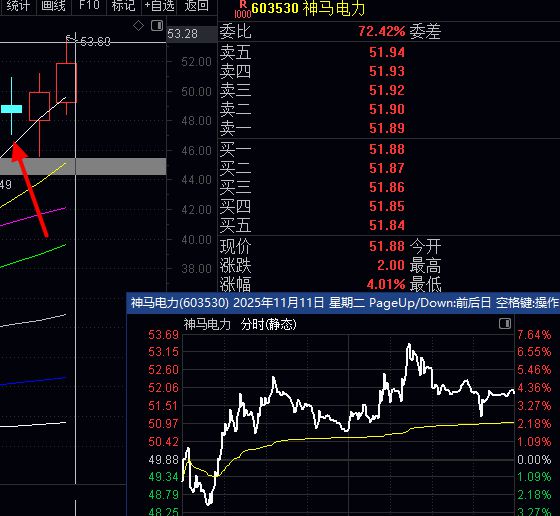Click the 卖一 ask price 51.89
This screenshot has width=560, height=516.
point(387,128)
